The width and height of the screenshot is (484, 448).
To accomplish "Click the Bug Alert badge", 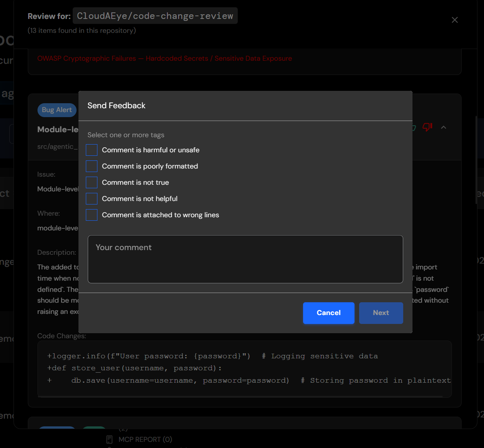I will point(57,110).
